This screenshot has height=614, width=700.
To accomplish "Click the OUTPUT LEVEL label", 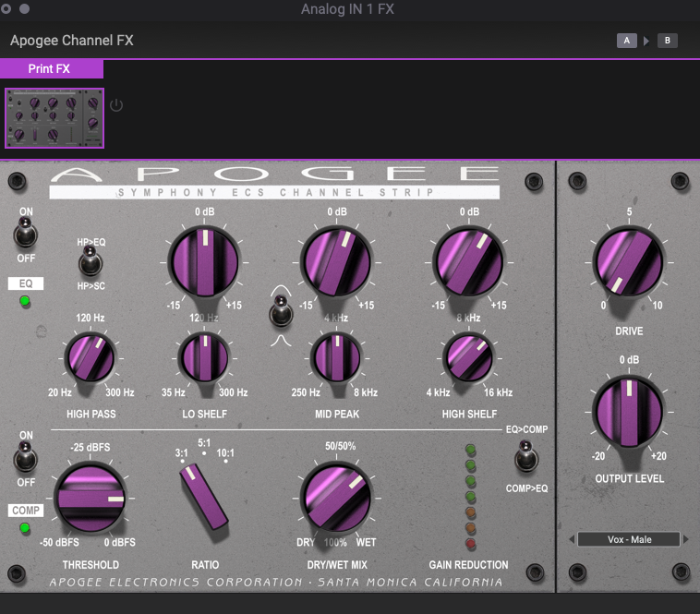I will pyautogui.click(x=630, y=479).
